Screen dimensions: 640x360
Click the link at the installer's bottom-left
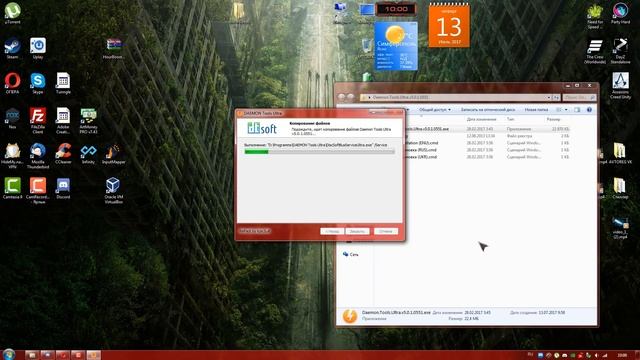coord(255,231)
